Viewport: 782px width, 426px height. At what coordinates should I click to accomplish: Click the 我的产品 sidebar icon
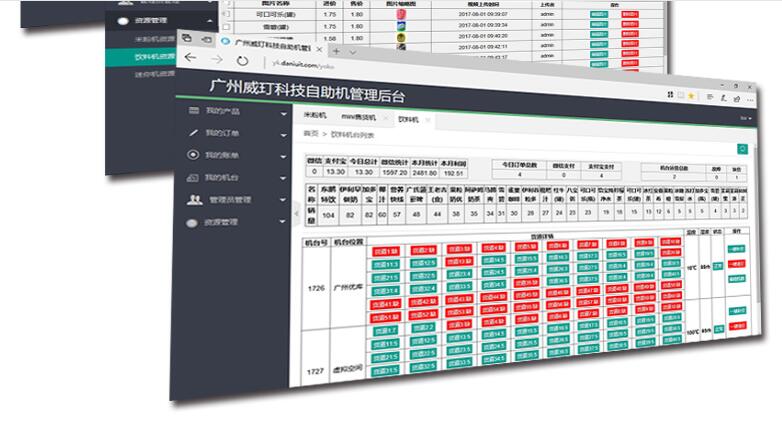(x=194, y=110)
